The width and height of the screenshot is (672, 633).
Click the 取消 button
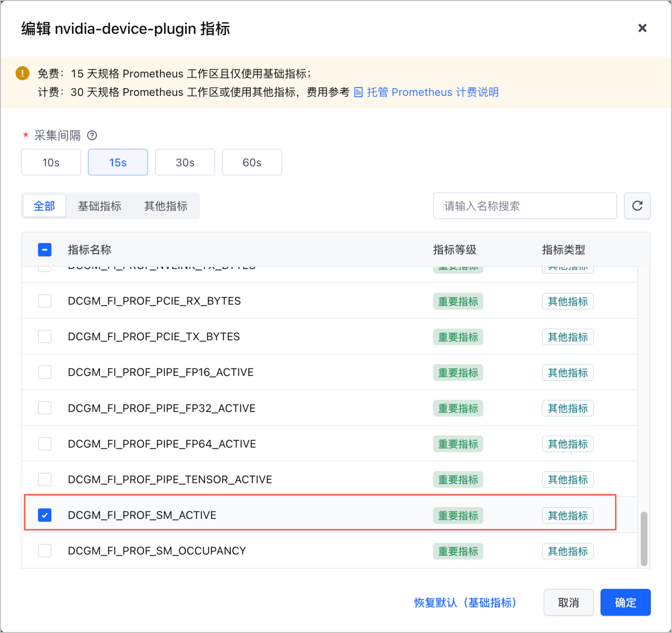[x=568, y=603]
